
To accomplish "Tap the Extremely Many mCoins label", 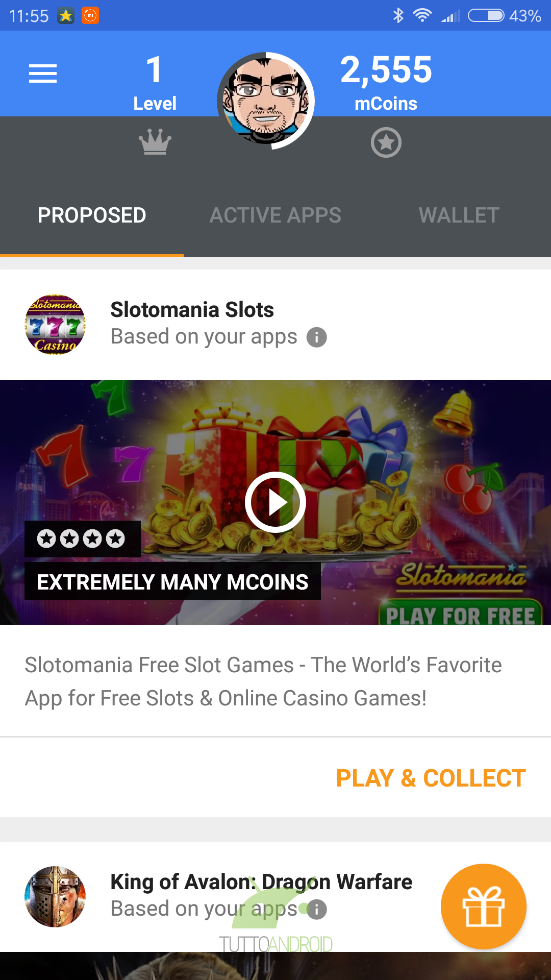I will 173,582.
